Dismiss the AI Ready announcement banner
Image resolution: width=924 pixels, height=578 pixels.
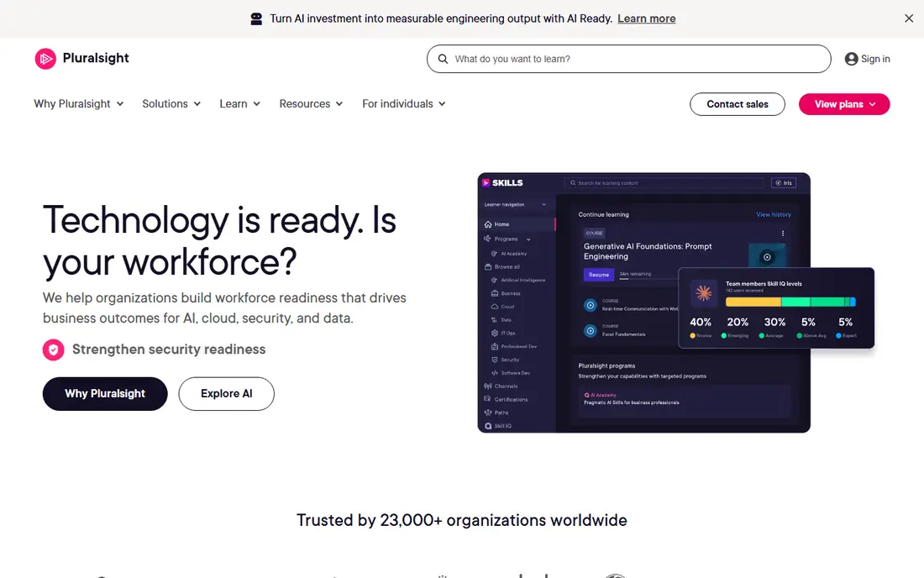tap(909, 18)
